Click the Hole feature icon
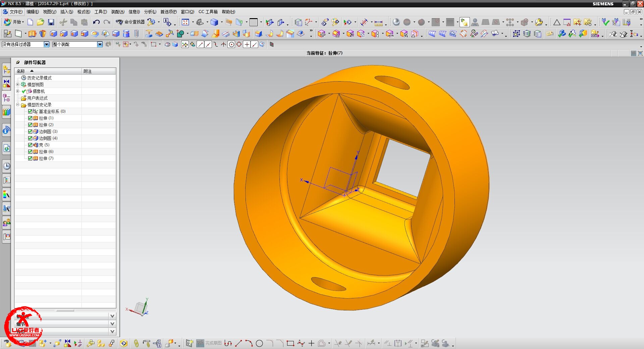644x349 pixels. (53, 34)
